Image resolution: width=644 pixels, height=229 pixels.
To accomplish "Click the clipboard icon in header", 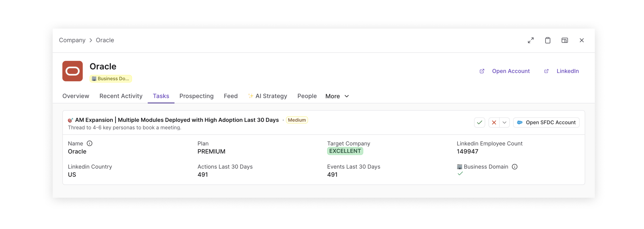I will (x=548, y=40).
